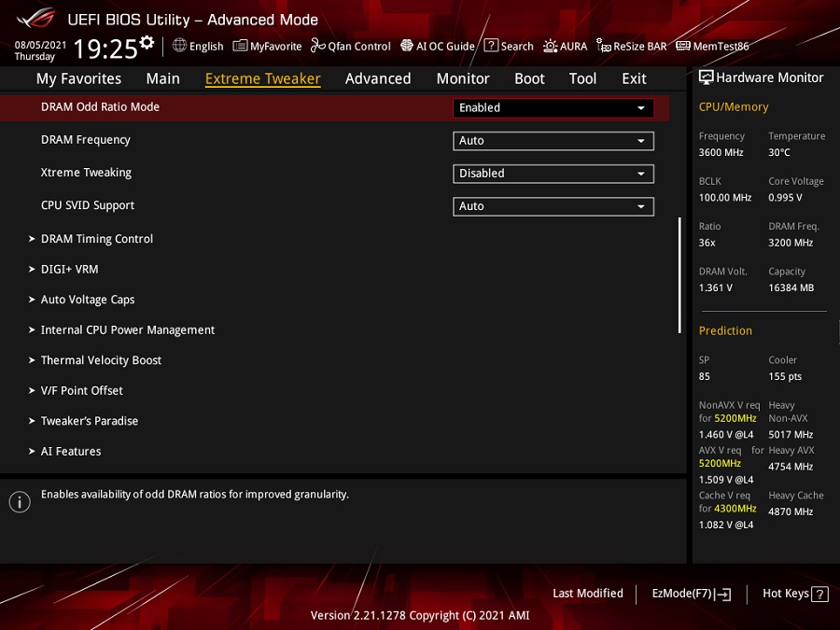This screenshot has height=630, width=840.
Task: Switch to the Main tab
Action: coord(162,78)
